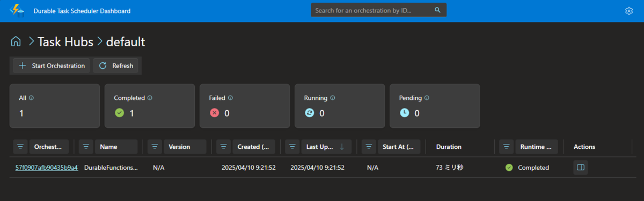Click the Durable Task Scheduler Dashboard title
Image resolution: width=644 pixels, height=201 pixels.
[82, 11]
